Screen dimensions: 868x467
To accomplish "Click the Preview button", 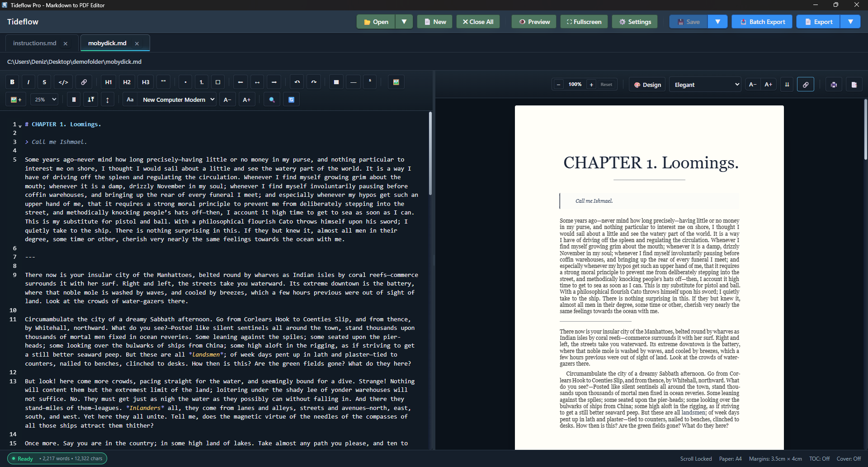I will pos(533,21).
